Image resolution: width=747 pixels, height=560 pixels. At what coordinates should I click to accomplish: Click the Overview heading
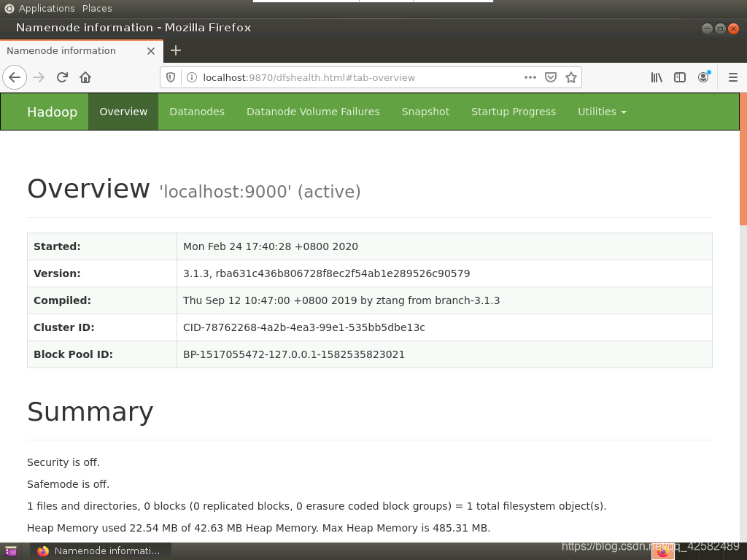point(88,189)
